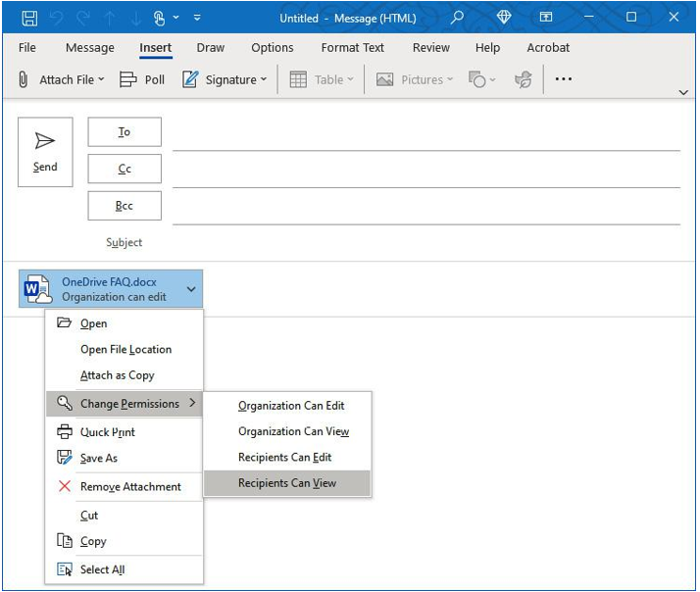Open Customize Quick Access Toolbar dropdown
Viewport: 700px width, 592px height.
pos(197,18)
